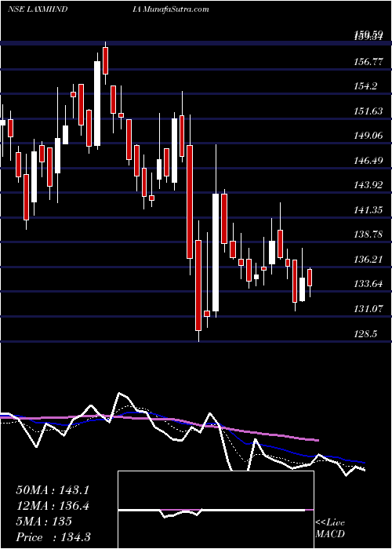Click inside the MACD indicator box
This screenshot has width=392, height=549.
(x=216, y=510)
